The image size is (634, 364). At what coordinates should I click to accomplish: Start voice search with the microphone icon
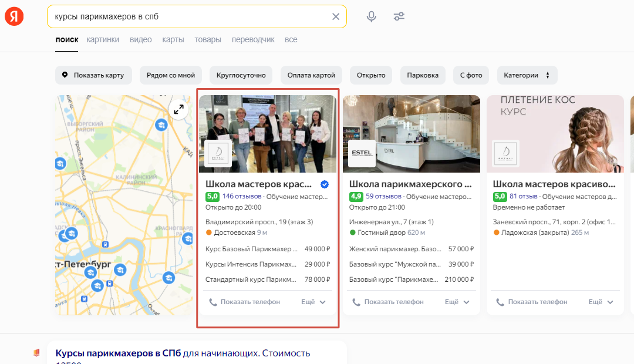(371, 16)
